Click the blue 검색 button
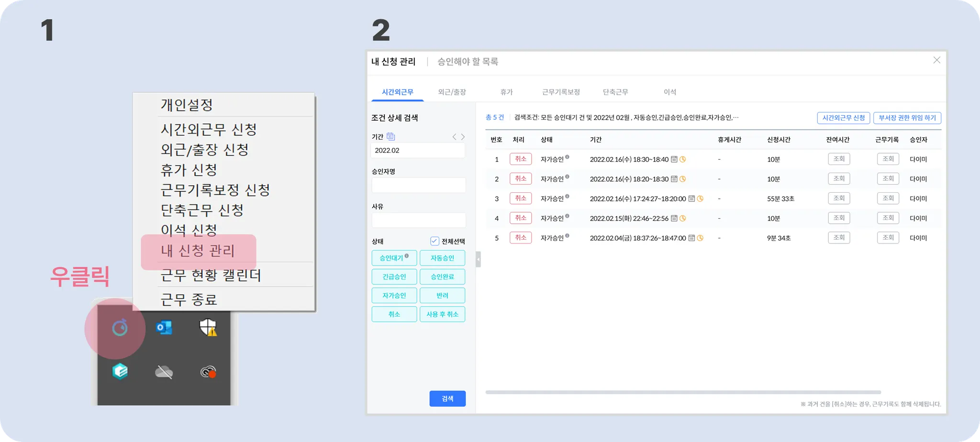The height and width of the screenshot is (442, 980). 447,398
